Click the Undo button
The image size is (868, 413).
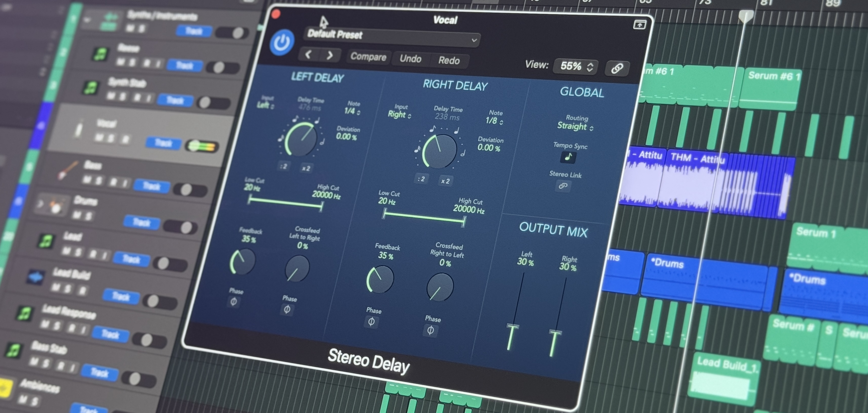[410, 59]
